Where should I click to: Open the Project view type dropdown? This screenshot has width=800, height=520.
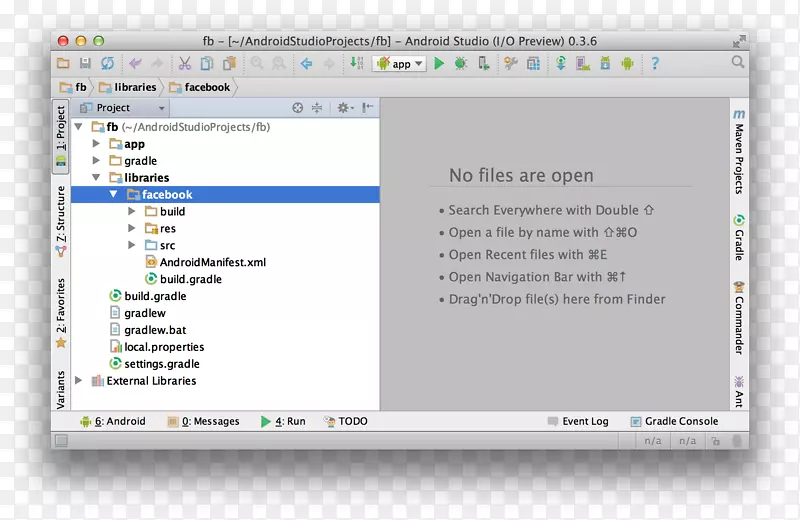click(x=122, y=108)
